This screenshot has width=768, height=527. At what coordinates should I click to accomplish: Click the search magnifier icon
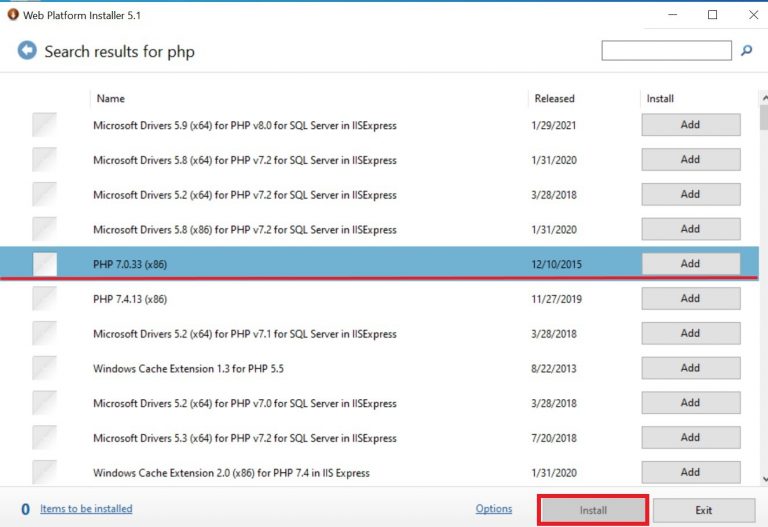746,51
